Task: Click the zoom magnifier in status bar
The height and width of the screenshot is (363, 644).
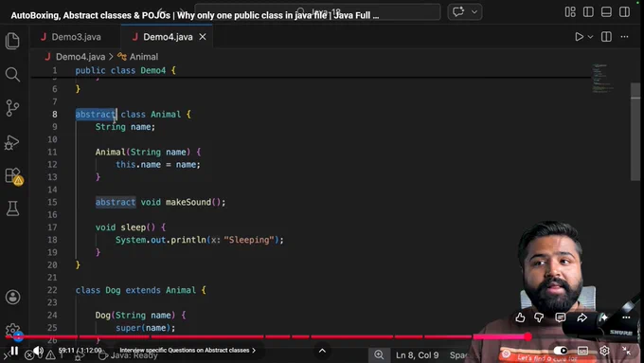Action: pos(379,354)
